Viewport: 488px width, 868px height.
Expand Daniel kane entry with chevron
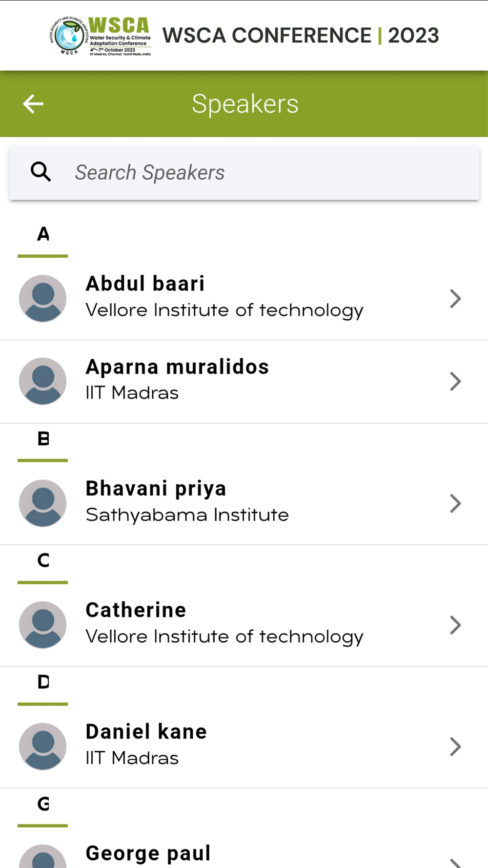coord(455,746)
